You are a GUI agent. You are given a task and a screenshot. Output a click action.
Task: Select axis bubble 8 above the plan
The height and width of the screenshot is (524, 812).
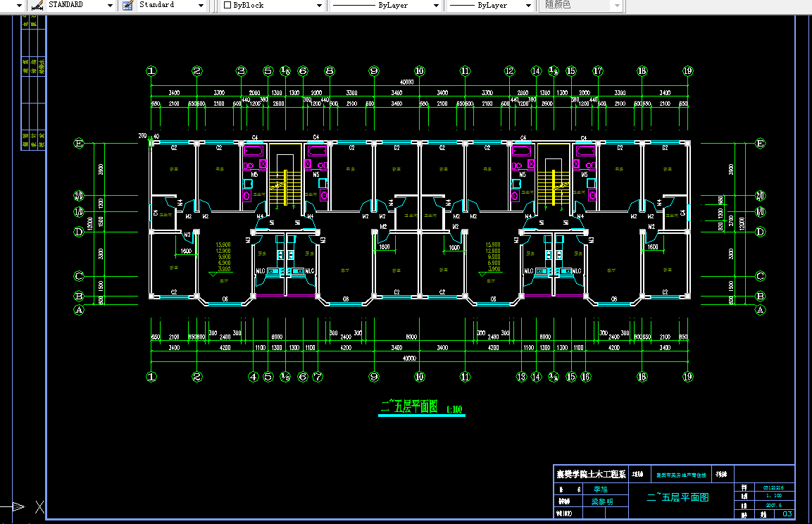[x=330, y=71]
